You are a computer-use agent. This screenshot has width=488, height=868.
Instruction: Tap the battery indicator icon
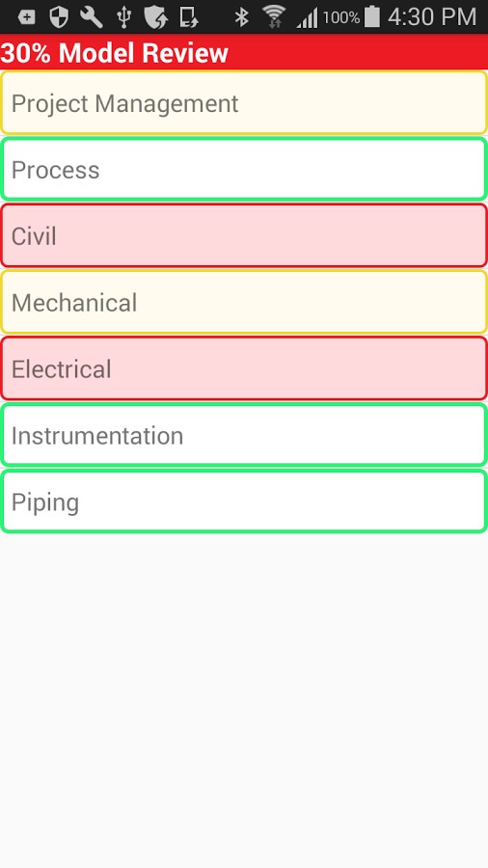click(x=372, y=16)
